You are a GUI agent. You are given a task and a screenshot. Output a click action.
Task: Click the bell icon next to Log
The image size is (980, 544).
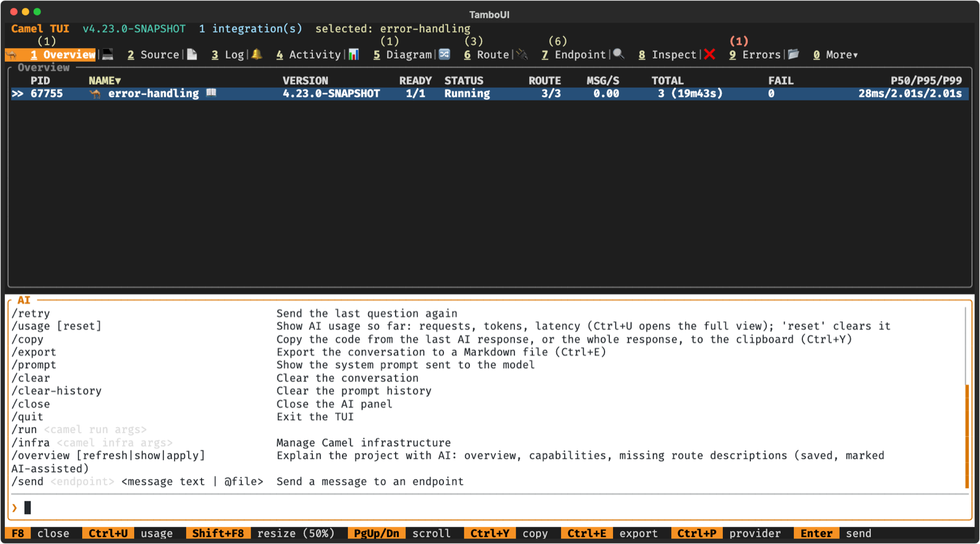[x=257, y=55]
